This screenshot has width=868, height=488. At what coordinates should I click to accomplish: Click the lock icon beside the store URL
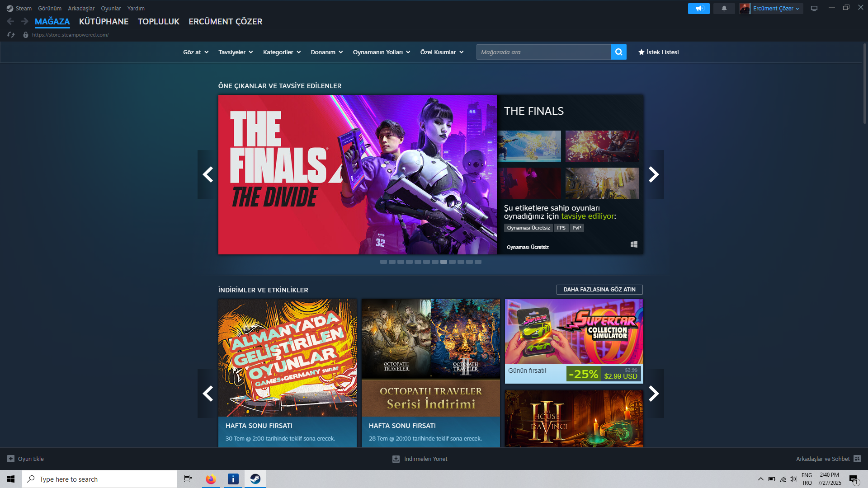(x=26, y=35)
